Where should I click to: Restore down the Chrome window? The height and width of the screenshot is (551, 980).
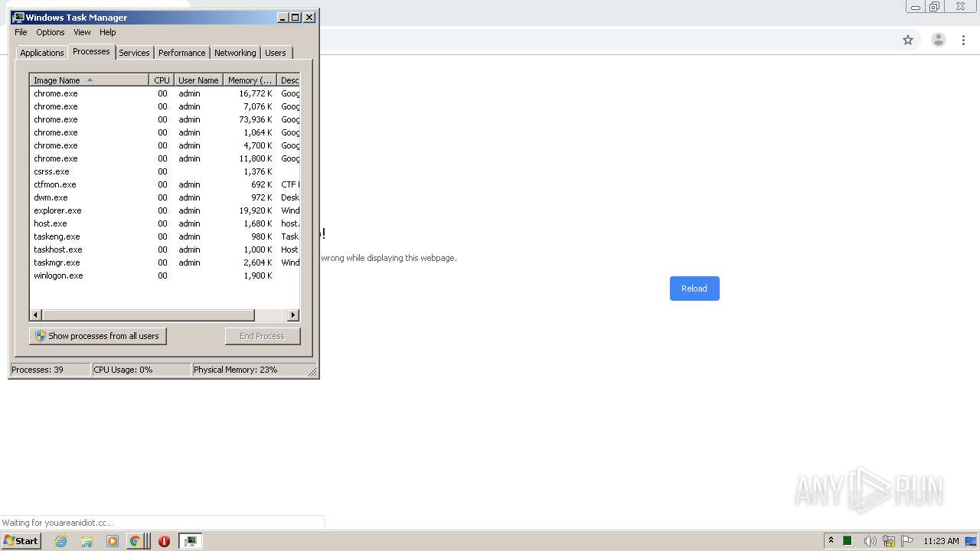pyautogui.click(x=935, y=7)
